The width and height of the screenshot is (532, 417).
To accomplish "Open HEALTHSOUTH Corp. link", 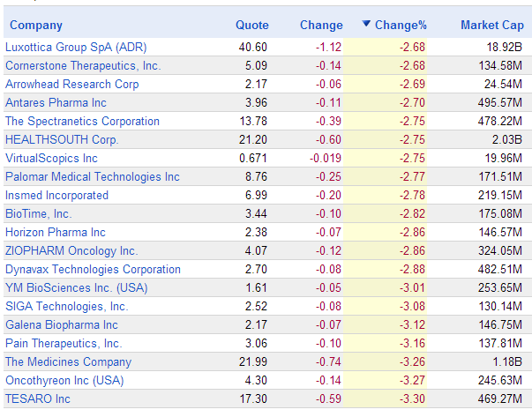I will (x=62, y=139).
